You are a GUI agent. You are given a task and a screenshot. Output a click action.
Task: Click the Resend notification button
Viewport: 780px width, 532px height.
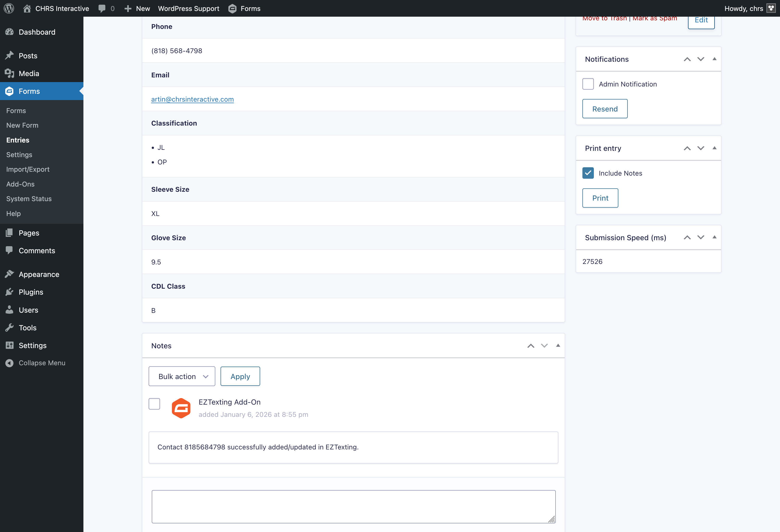[x=605, y=109]
